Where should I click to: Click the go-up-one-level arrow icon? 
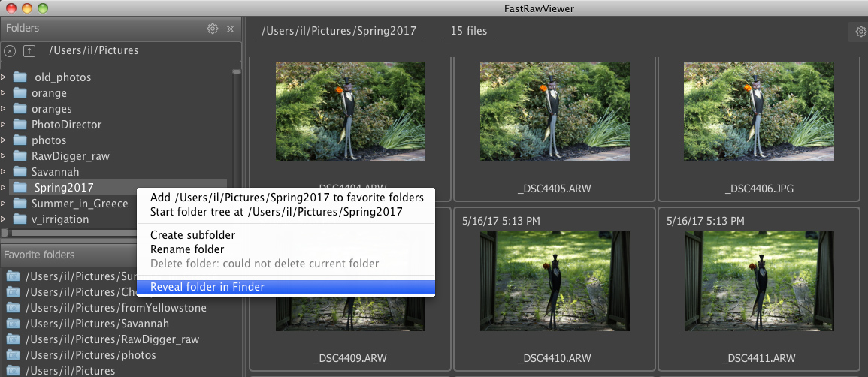(x=29, y=51)
